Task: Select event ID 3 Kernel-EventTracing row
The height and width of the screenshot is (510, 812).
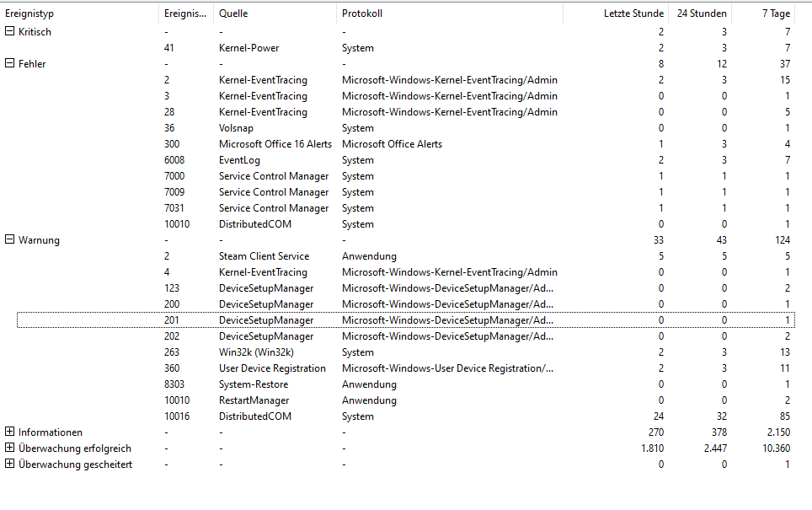Action: click(x=405, y=96)
